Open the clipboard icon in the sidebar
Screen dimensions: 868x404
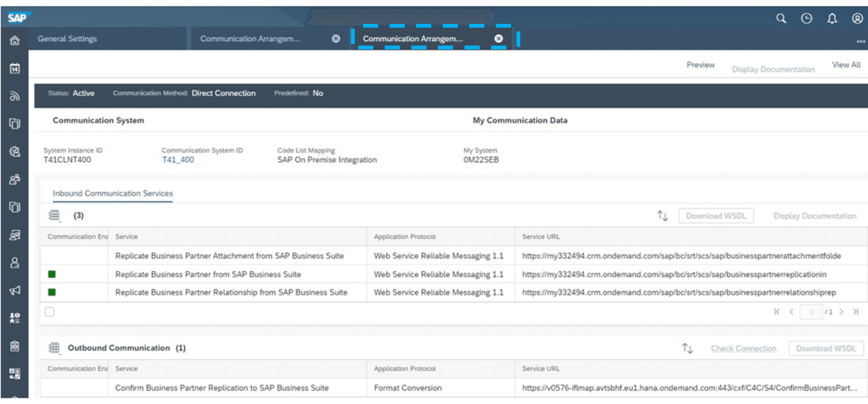[15, 346]
